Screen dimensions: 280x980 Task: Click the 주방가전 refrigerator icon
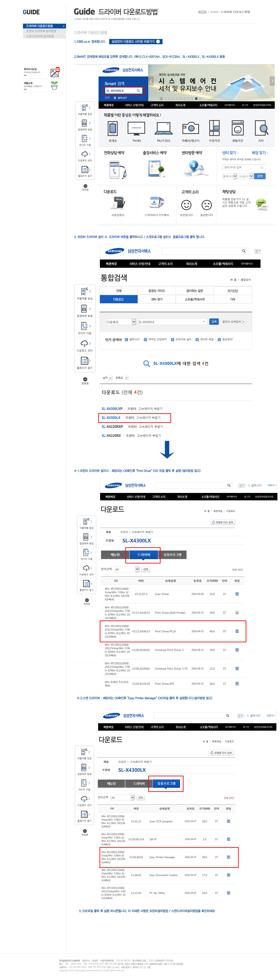(x=214, y=128)
